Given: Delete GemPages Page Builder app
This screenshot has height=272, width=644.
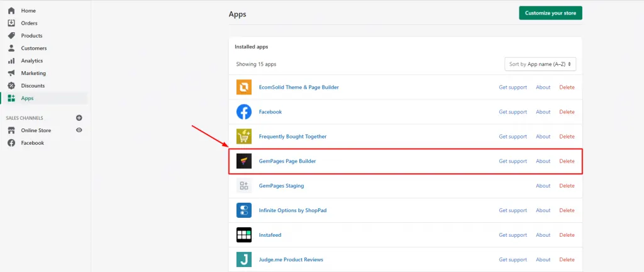Looking at the screenshot, I should (567, 161).
